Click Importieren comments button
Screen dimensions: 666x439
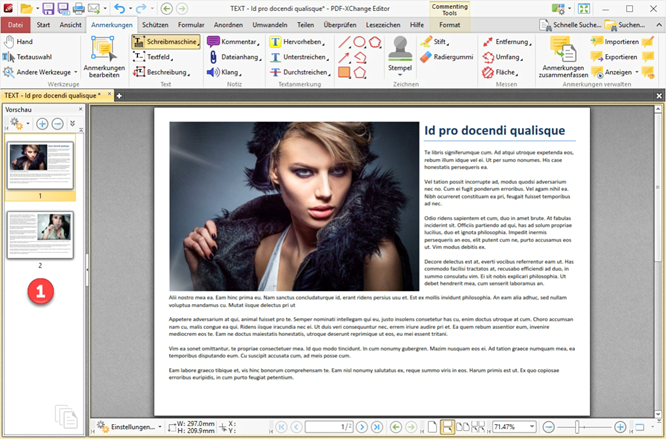(615, 42)
